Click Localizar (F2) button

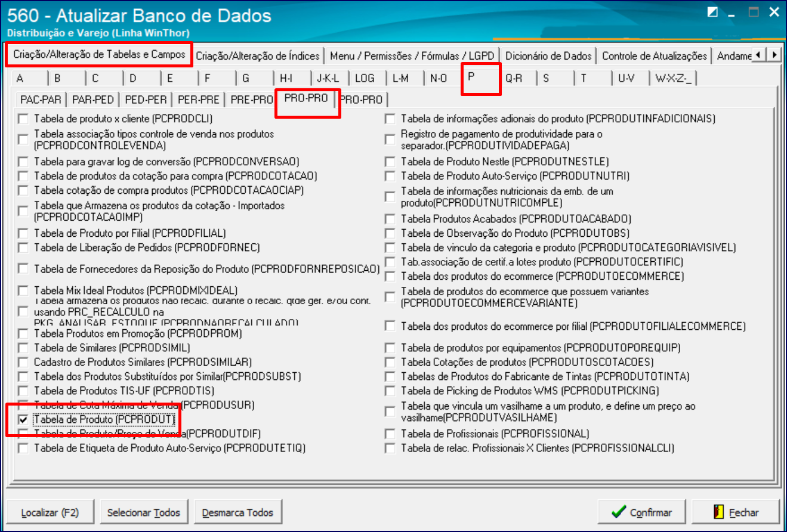(50, 512)
